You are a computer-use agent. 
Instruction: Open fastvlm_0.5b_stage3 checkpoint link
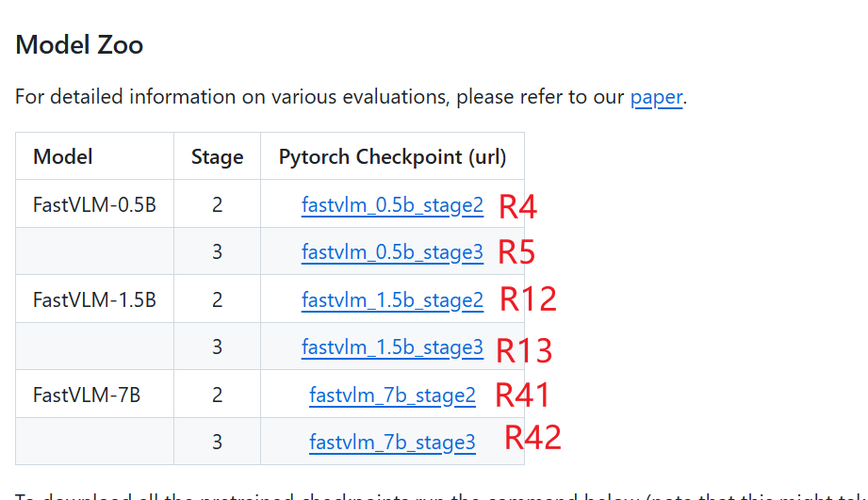tap(392, 252)
